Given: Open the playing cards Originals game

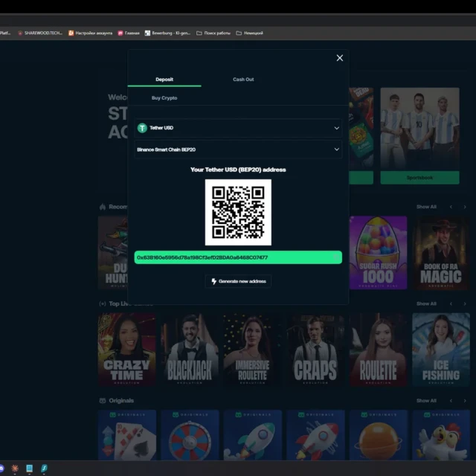Looking at the screenshot, I should [x=127, y=435].
